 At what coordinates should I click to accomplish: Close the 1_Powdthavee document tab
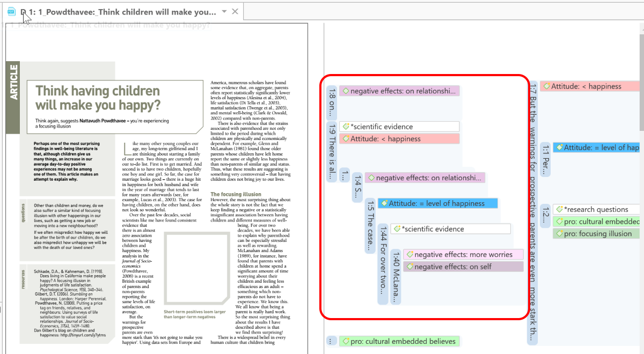point(235,11)
